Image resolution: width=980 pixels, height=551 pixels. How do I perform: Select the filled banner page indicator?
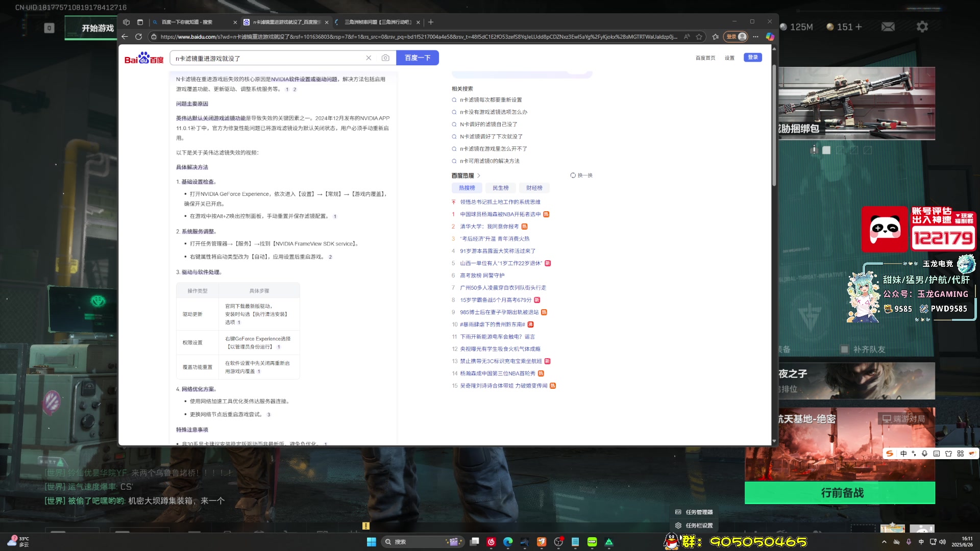point(826,150)
